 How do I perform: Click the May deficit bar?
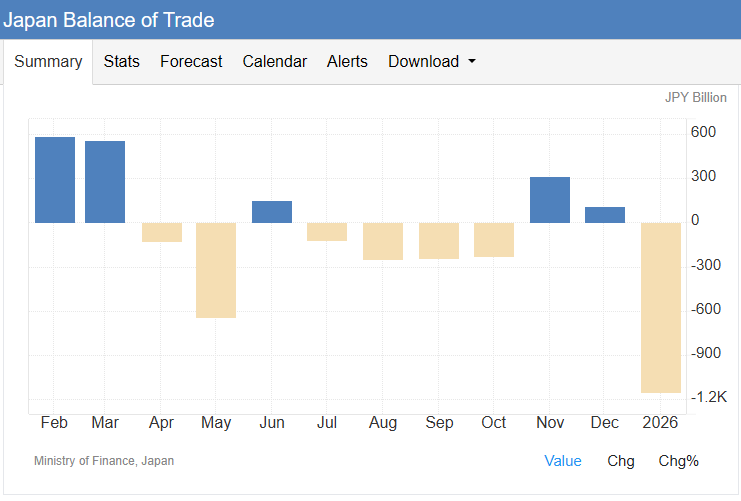[x=216, y=270]
